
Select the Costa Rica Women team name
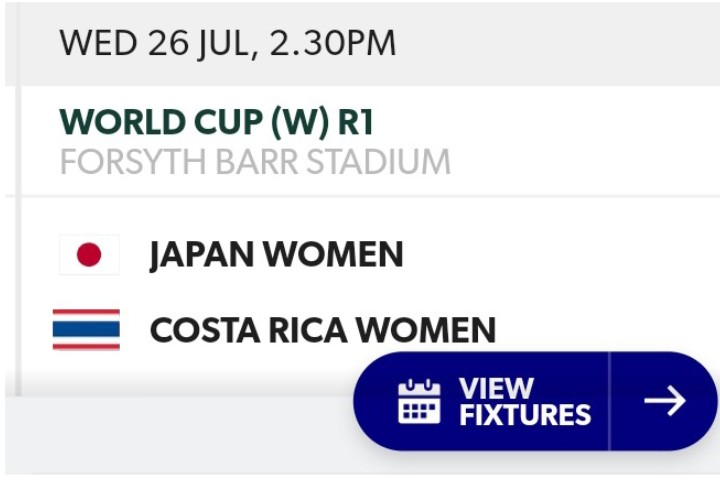[x=323, y=330]
